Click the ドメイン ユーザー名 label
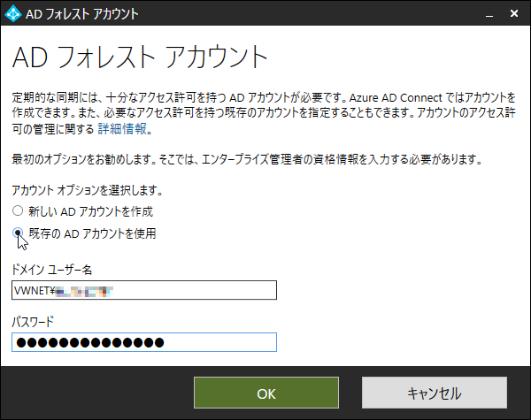 point(52,270)
